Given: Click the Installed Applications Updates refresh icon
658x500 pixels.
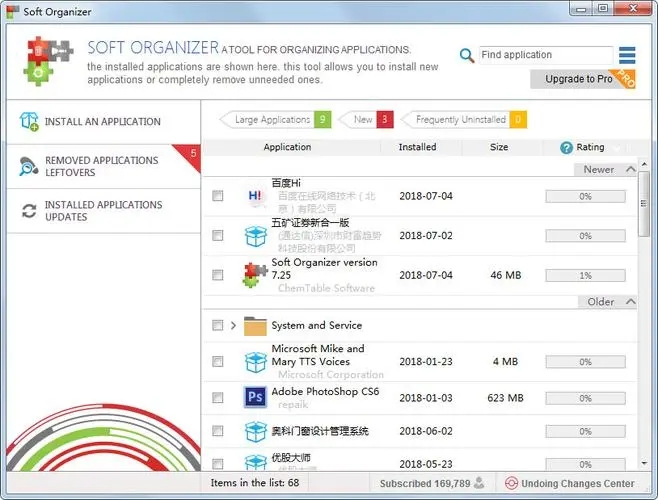Looking at the screenshot, I should 29,211.
